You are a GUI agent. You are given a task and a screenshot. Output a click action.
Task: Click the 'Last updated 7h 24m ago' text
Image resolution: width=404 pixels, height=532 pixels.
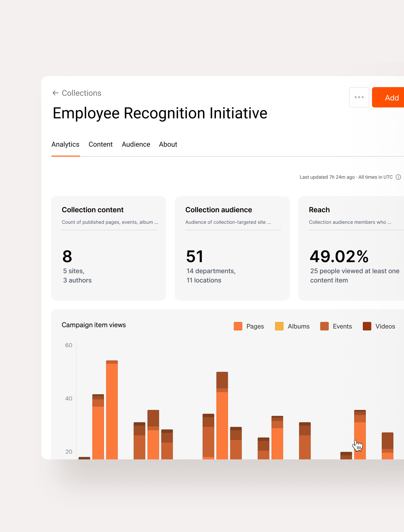[327, 177]
